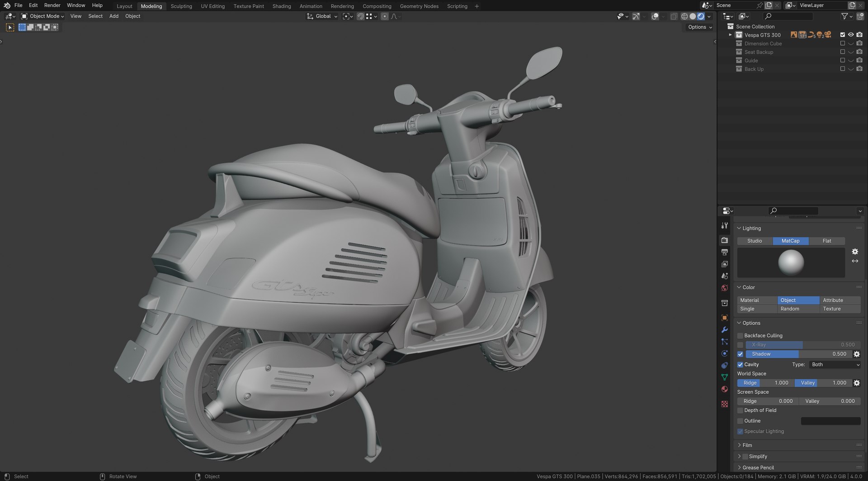Open MatCap preferences gear
Viewport: 868px width, 481px height.
855,252
